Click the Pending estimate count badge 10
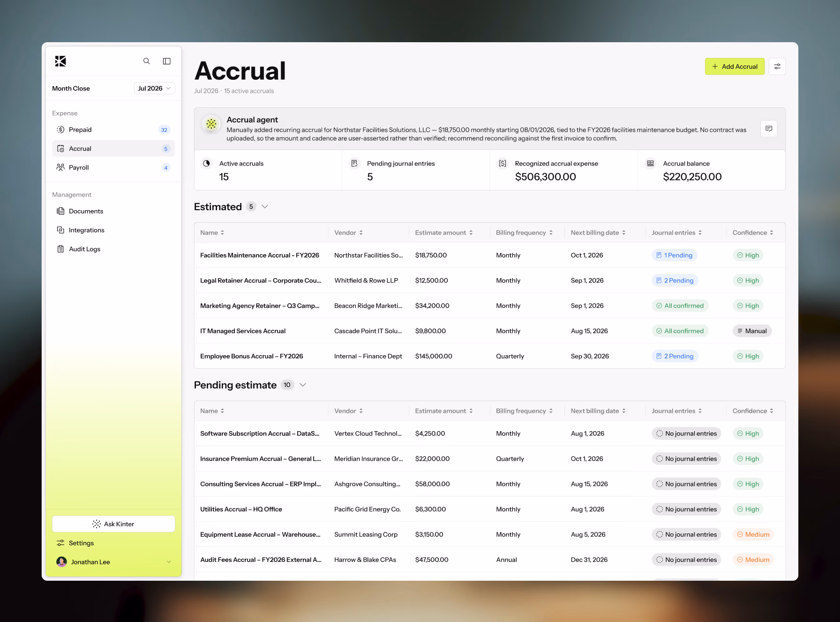This screenshot has width=840, height=622. tap(287, 385)
